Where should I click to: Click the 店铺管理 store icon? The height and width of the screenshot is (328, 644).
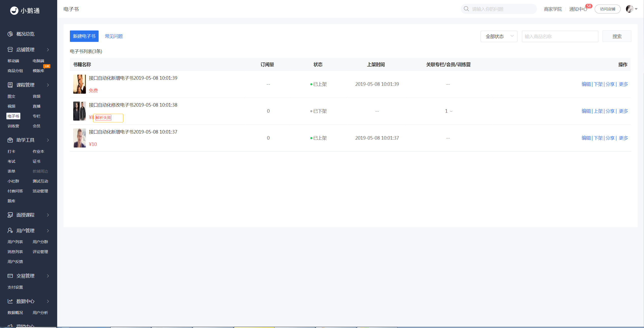point(10,50)
